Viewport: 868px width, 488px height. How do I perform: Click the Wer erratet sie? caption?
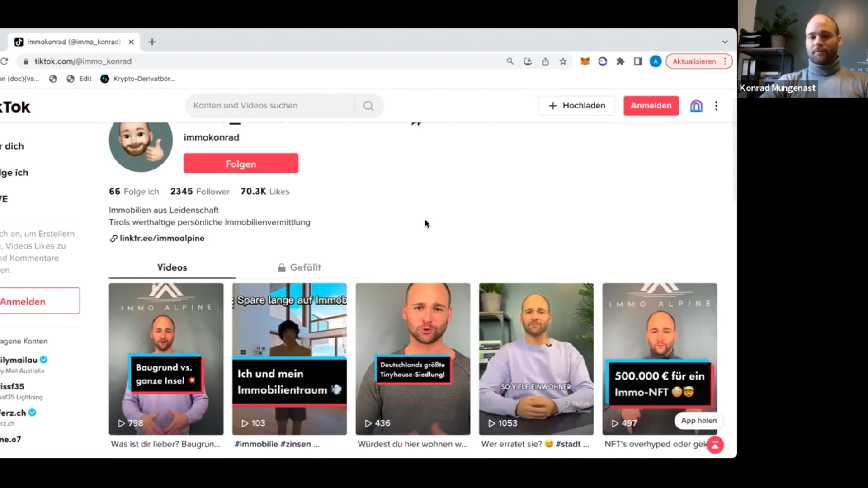535,444
